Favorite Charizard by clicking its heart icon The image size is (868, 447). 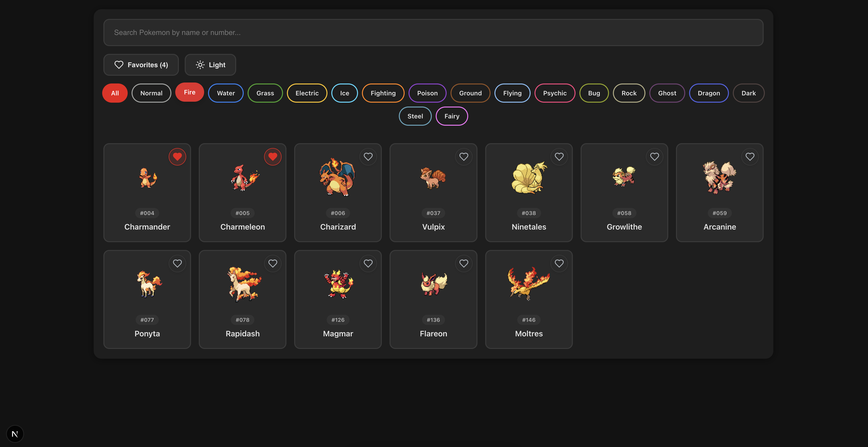point(368,157)
